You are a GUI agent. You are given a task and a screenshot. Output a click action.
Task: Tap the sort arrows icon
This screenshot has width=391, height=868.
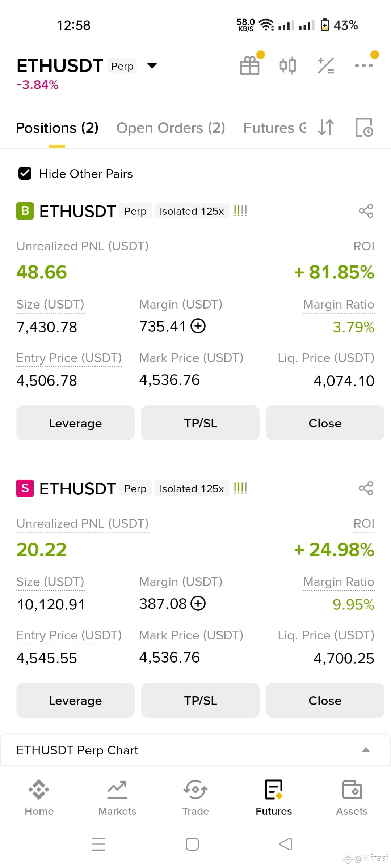[x=326, y=127]
